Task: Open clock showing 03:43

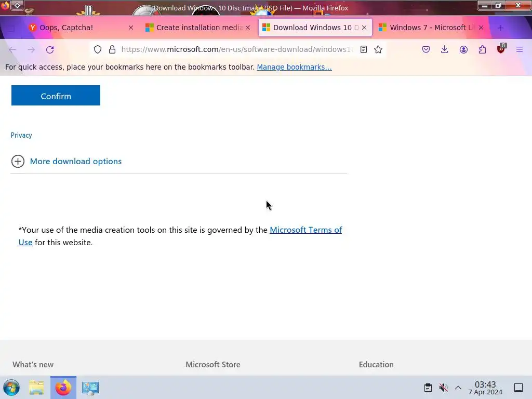Action: (485, 388)
